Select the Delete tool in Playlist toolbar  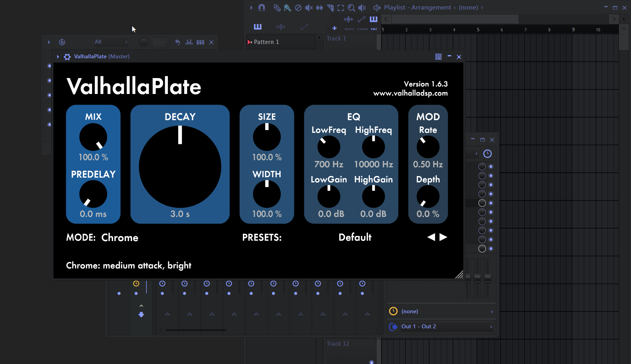point(298,8)
